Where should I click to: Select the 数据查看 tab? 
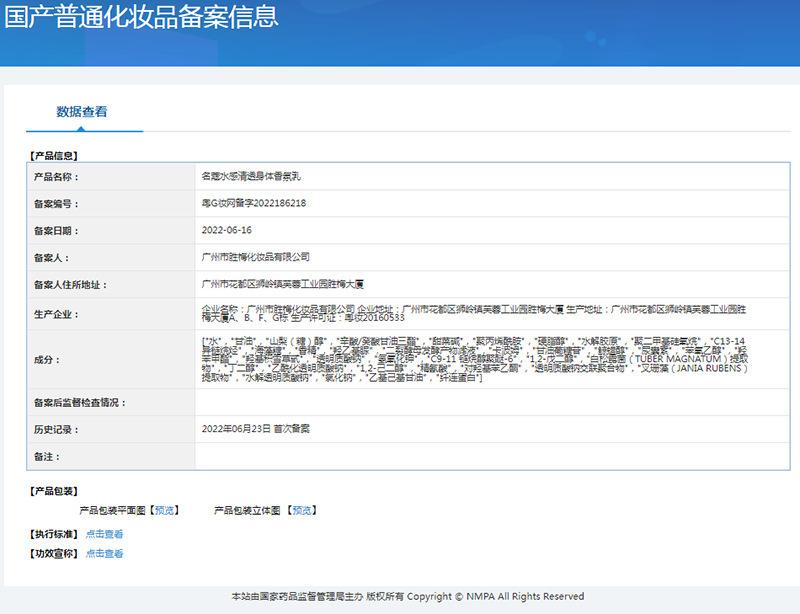[x=82, y=112]
